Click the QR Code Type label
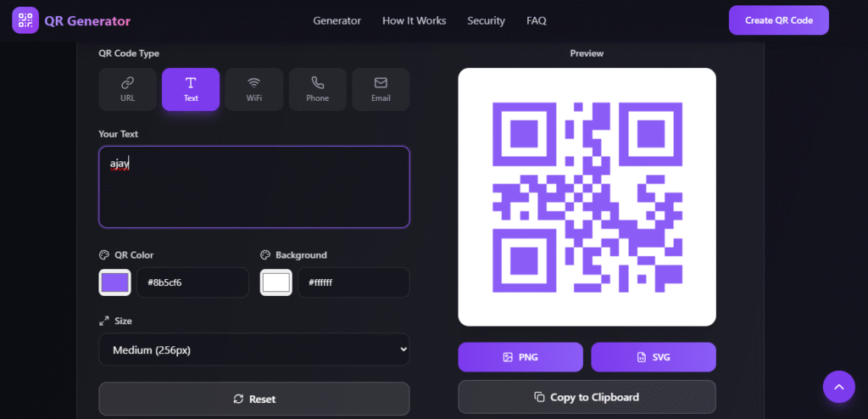868x419 pixels. pos(129,53)
